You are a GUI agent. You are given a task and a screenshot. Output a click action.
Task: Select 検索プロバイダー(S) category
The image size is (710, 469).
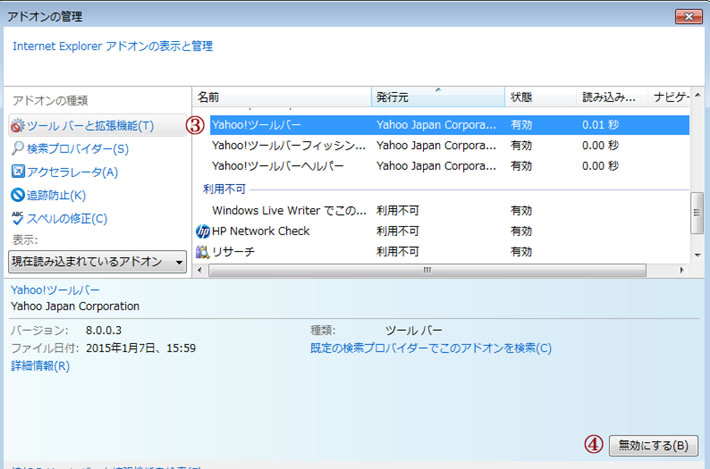[77, 149]
